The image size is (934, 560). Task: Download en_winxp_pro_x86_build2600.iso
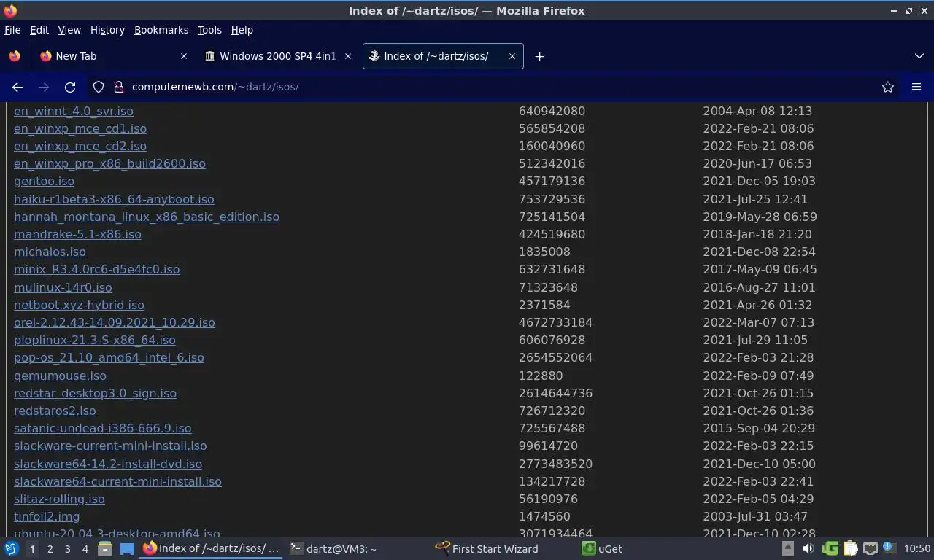(109, 164)
